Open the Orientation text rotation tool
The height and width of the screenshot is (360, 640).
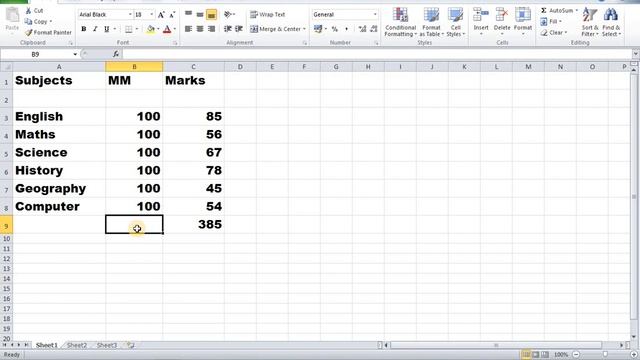pyautogui.click(x=229, y=15)
